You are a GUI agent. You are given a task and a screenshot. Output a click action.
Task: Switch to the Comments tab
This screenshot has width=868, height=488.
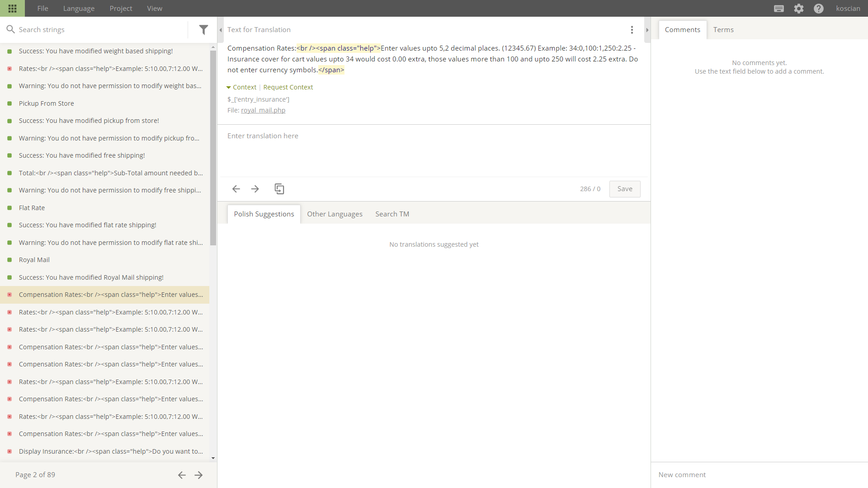tap(682, 30)
